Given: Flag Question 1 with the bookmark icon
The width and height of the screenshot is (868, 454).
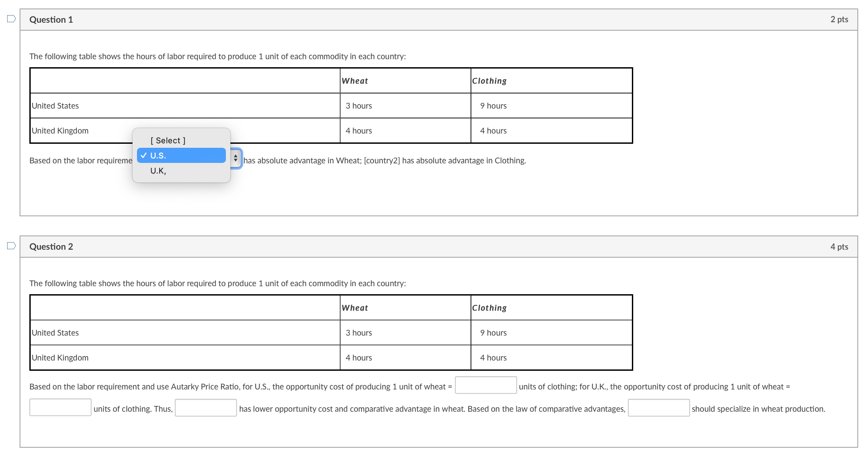Looking at the screenshot, I should 12,19.
